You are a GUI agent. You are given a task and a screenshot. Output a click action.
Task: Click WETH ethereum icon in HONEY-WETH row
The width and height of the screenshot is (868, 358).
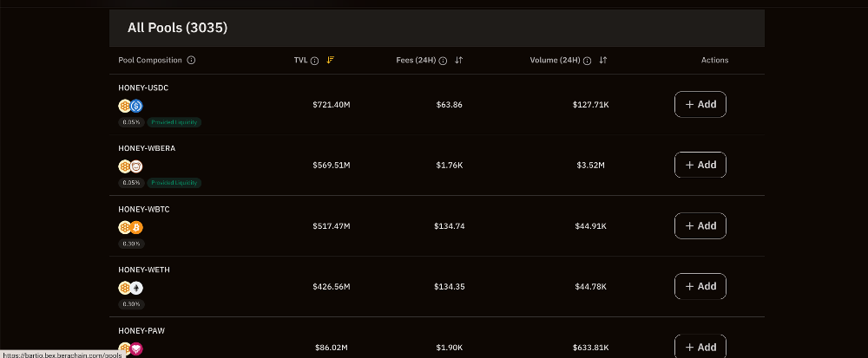coord(136,288)
